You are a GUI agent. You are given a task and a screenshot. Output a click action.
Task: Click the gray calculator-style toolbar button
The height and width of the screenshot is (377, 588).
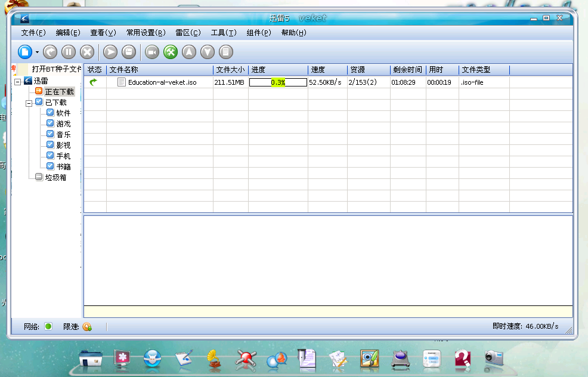tap(226, 52)
